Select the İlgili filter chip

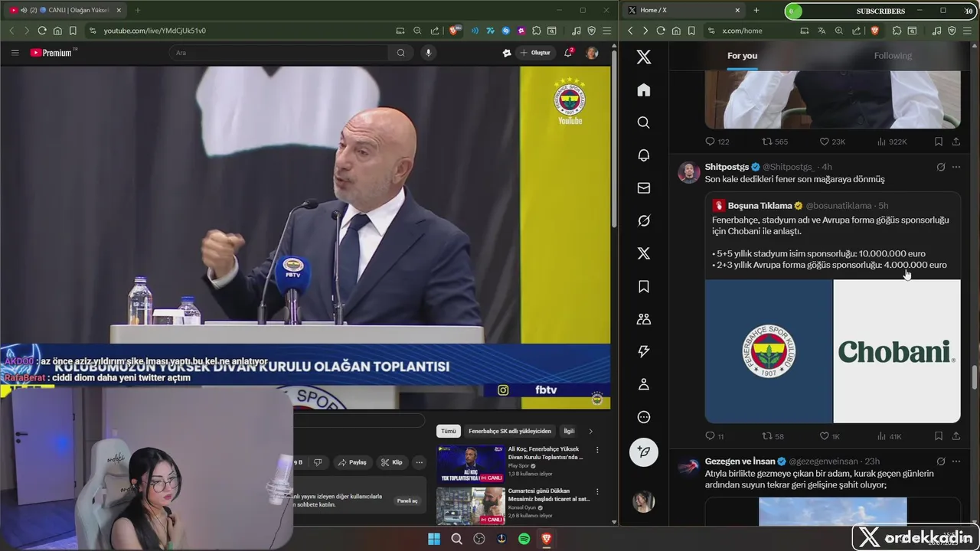point(569,431)
